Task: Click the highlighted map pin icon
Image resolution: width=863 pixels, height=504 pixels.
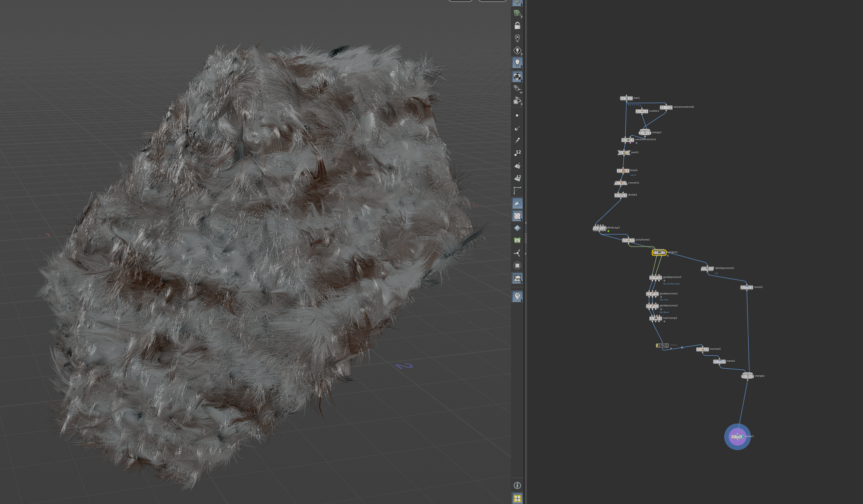Action: pyautogui.click(x=517, y=296)
